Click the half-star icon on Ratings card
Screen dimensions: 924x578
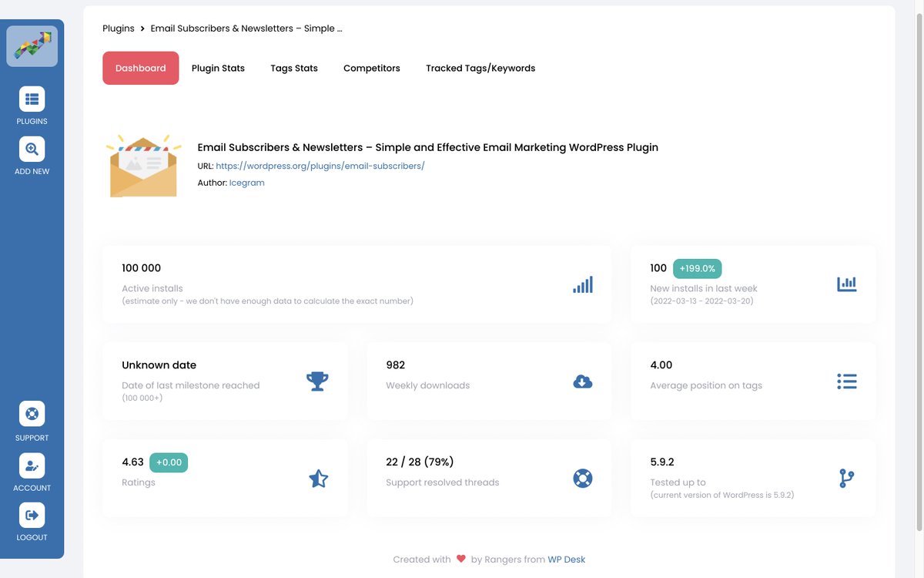tap(318, 479)
